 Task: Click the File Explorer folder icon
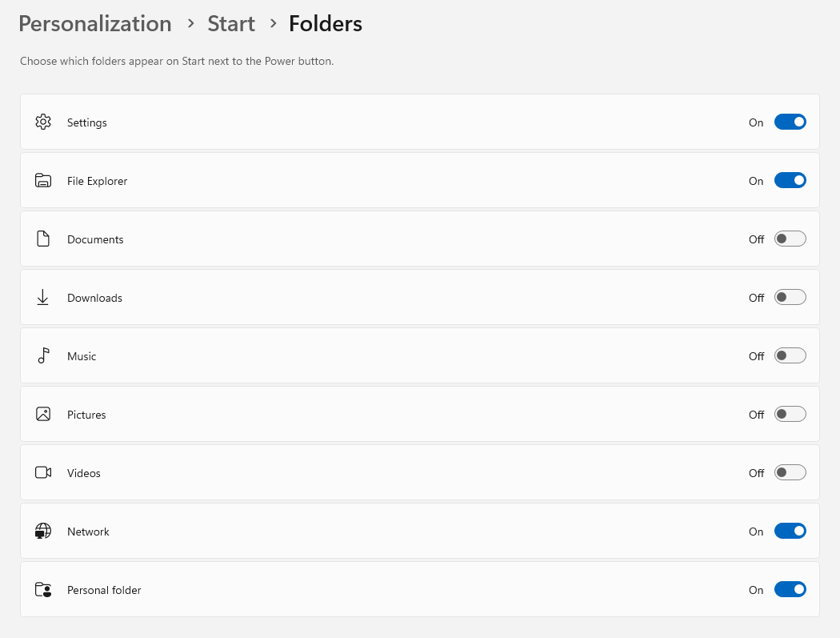click(x=43, y=181)
